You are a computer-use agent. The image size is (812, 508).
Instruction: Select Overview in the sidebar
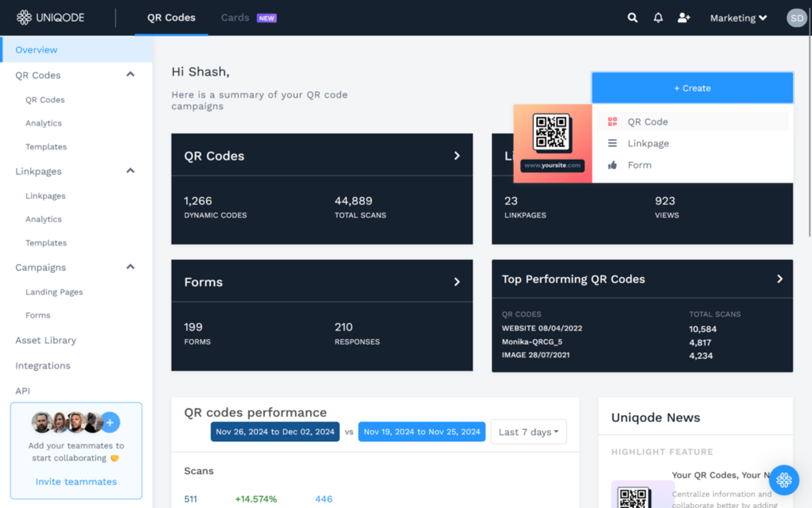77,50
